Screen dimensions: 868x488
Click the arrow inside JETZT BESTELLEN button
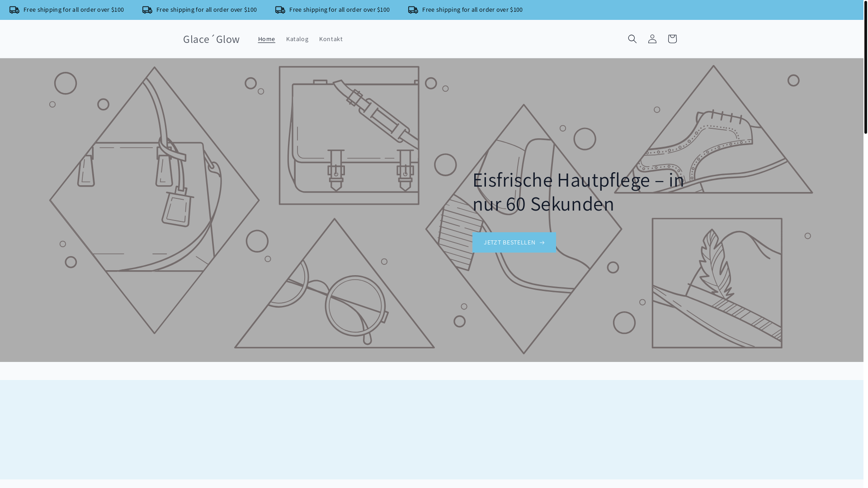point(542,243)
